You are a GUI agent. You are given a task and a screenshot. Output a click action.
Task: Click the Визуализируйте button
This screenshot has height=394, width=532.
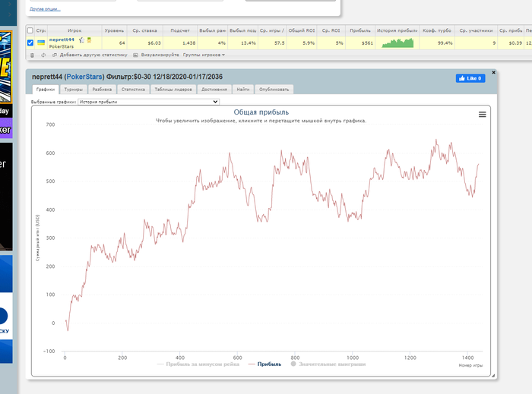[160, 55]
